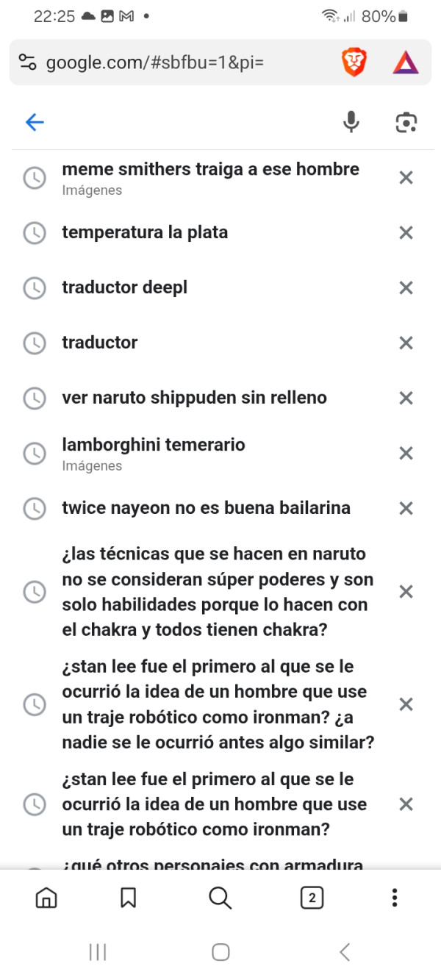This screenshot has height=980, width=441.
Task: Choose "twice nayeon no es buena bailarina"
Action: click(x=206, y=508)
